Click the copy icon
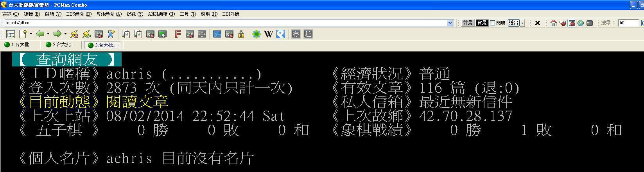This screenshot has width=644, height=172. pyautogui.click(x=126, y=34)
